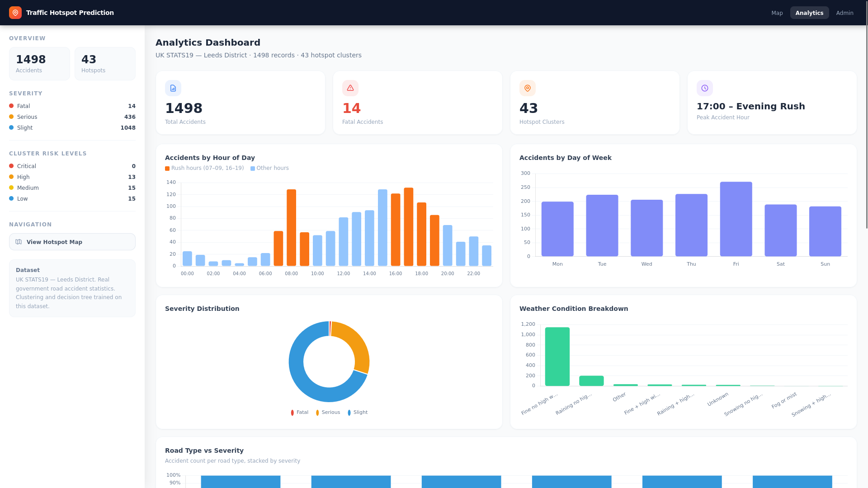
Task: Click Traffic Hotspot Prediction title link
Action: 70,13
